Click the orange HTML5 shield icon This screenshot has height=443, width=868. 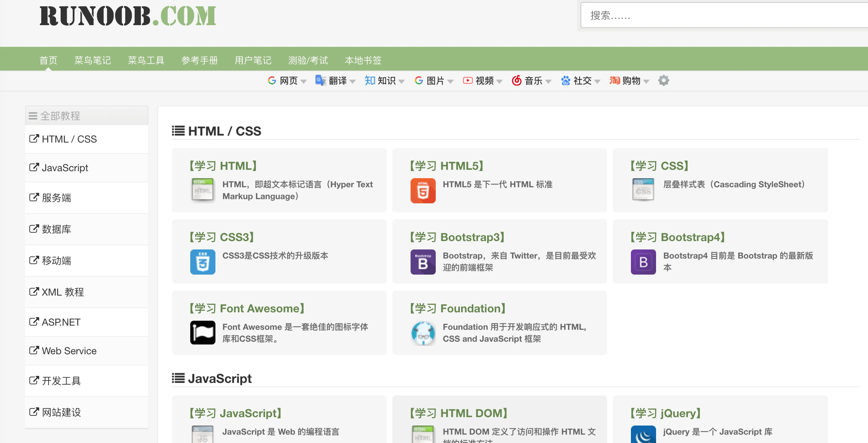tap(423, 191)
